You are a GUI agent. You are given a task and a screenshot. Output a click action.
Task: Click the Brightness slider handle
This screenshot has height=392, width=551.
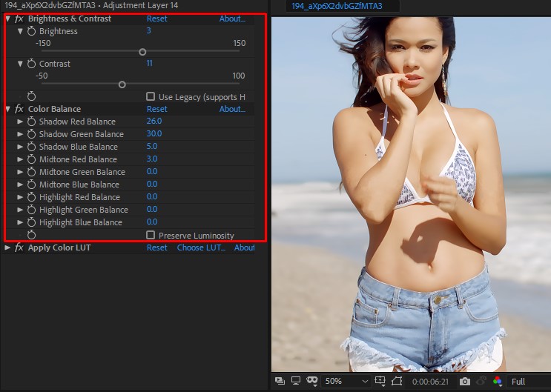[x=142, y=52]
